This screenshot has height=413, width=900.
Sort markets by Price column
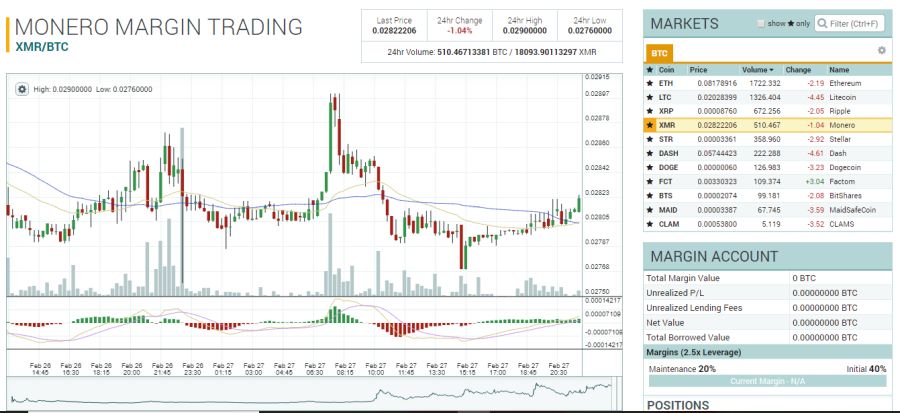699,70
